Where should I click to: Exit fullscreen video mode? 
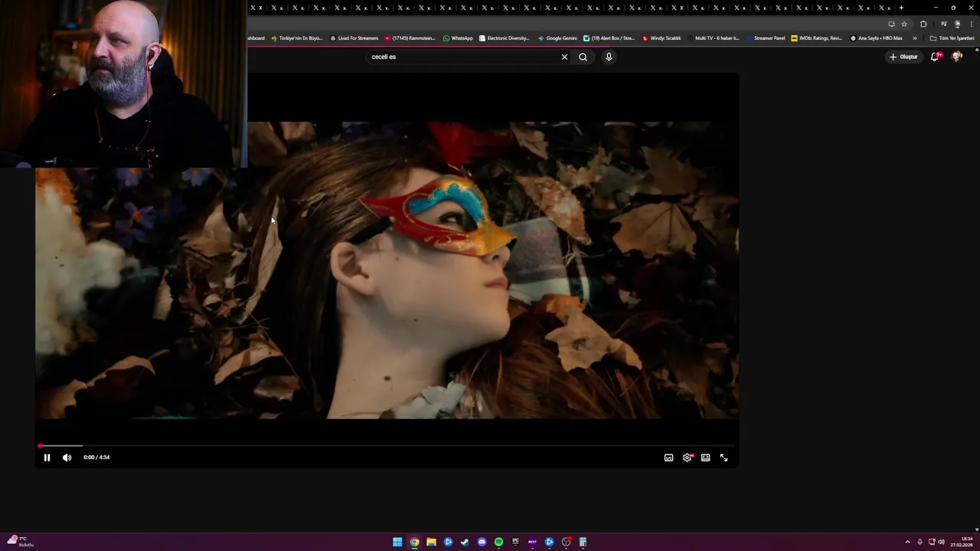tap(724, 458)
